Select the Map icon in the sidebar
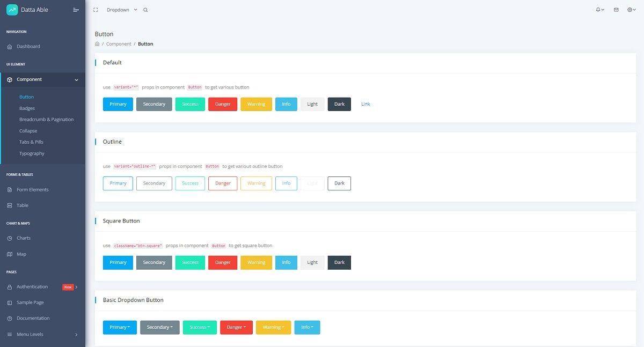 pos(10,254)
